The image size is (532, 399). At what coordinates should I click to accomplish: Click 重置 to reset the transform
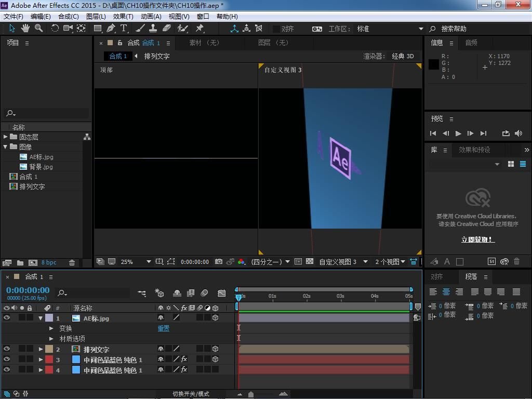[163, 328]
